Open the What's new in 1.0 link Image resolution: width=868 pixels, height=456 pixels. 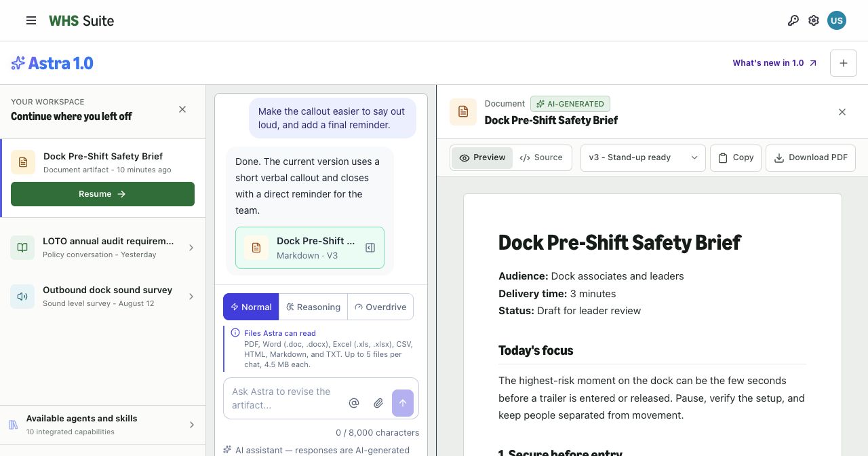coord(774,63)
